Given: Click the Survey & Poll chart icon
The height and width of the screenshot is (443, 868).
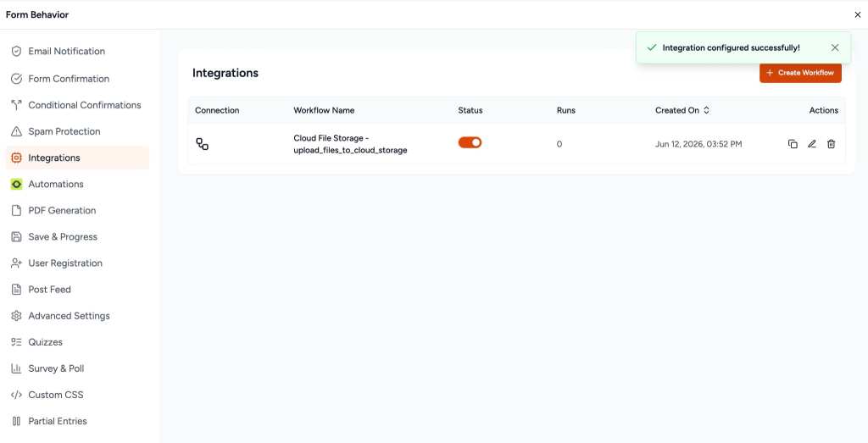Looking at the screenshot, I should (17, 368).
